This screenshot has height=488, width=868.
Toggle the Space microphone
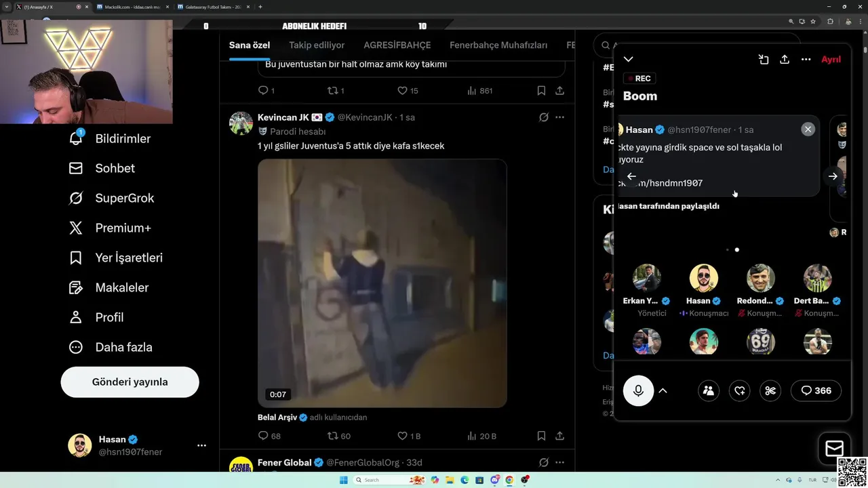(638, 390)
